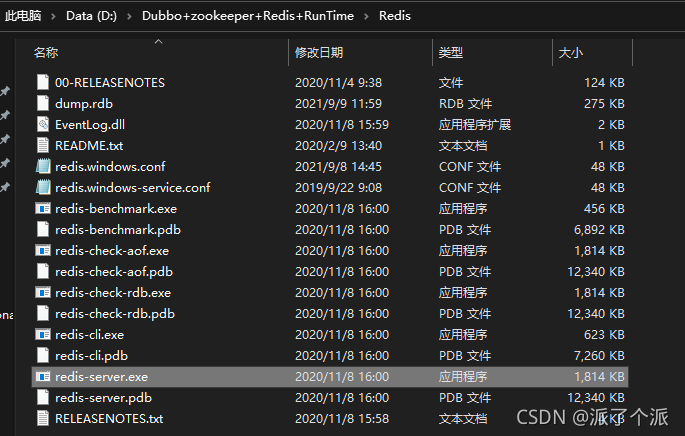Select the redis-server.exe file name

click(x=101, y=377)
